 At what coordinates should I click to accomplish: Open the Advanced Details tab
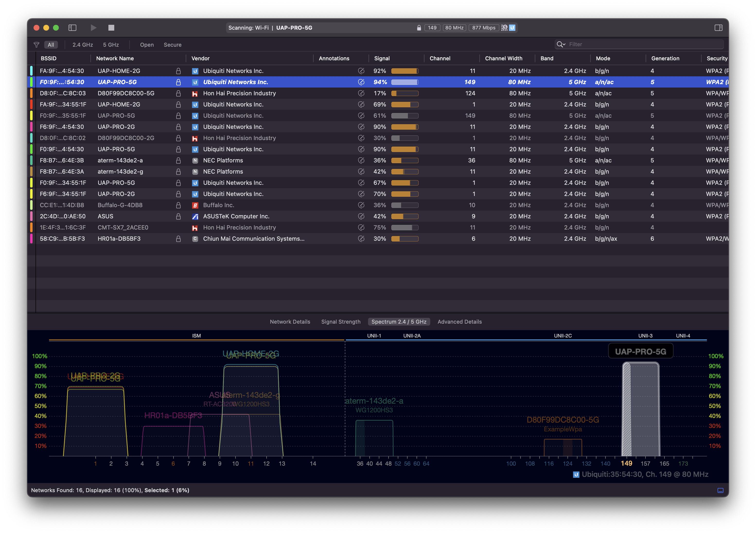tap(459, 322)
